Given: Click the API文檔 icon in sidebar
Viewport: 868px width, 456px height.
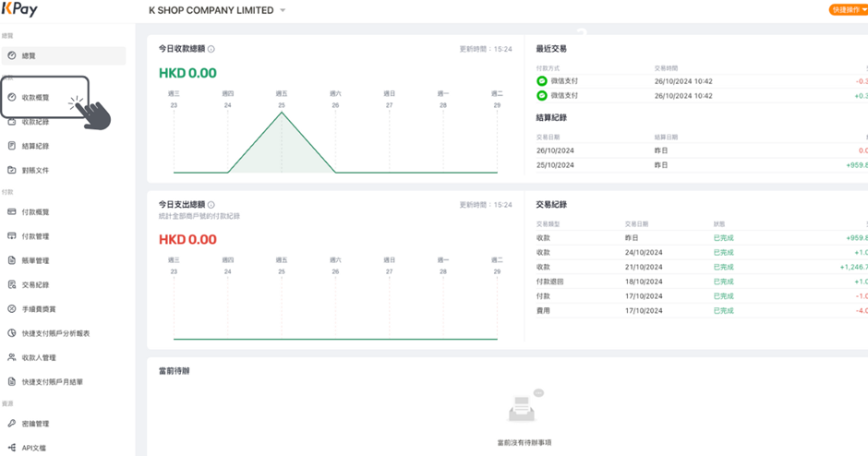Looking at the screenshot, I should [x=12, y=448].
